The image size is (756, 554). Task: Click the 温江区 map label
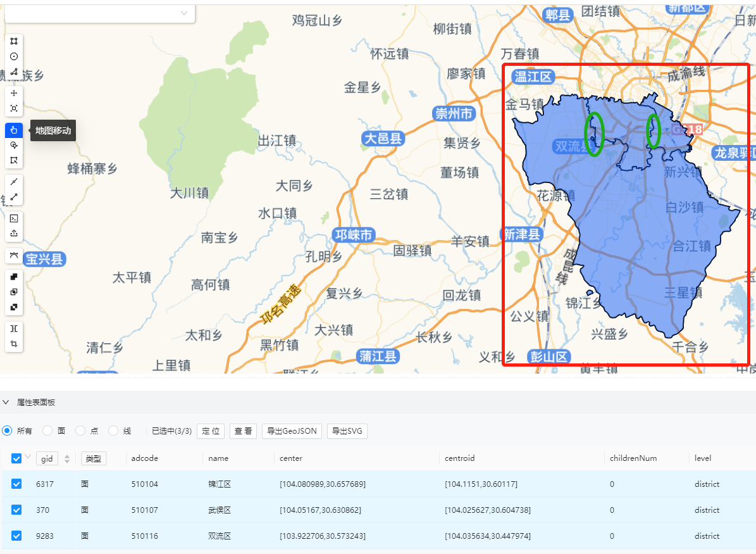(x=533, y=77)
